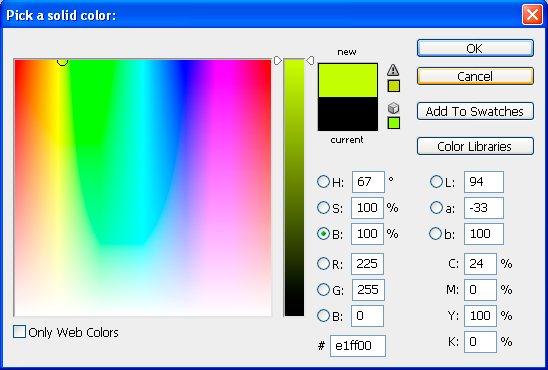Click the M magenta percent field
This screenshot has height=370, width=548.
click(480, 290)
